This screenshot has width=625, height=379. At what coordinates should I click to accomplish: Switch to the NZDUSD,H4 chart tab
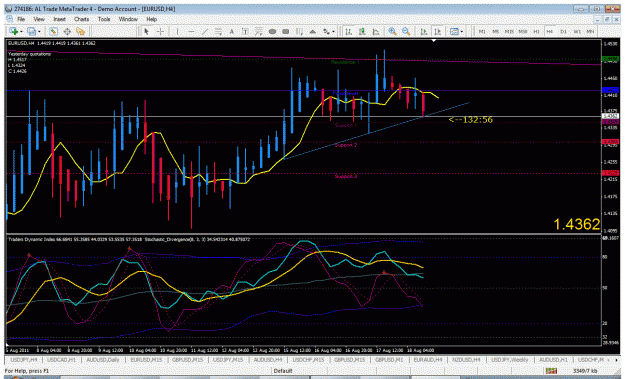466,360
